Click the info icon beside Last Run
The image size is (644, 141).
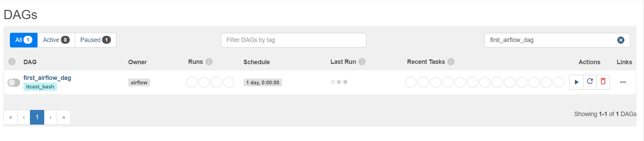(362, 62)
